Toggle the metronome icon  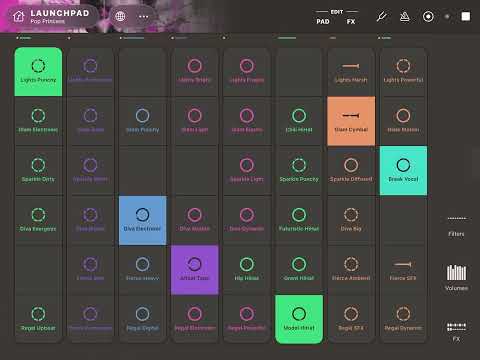pyautogui.click(x=405, y=16)
